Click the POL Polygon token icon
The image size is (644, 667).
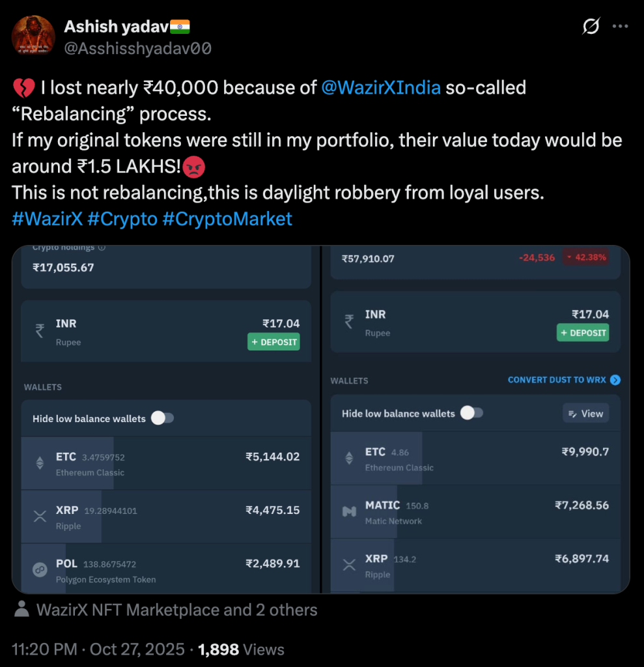[40, 570]
